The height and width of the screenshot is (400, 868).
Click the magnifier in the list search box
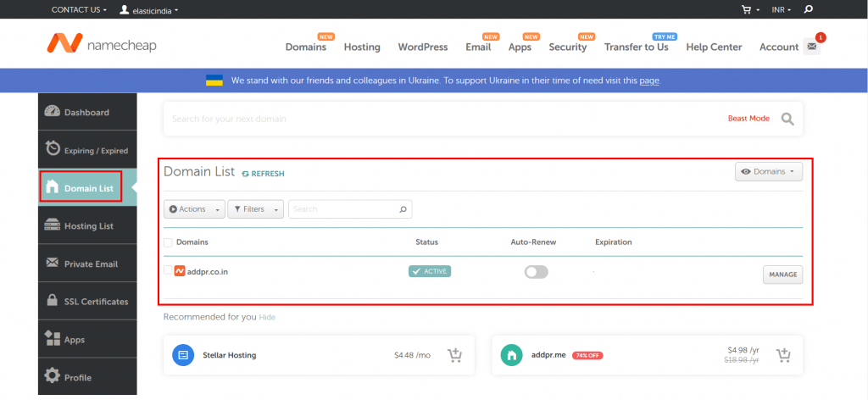(x=403, y=209)
